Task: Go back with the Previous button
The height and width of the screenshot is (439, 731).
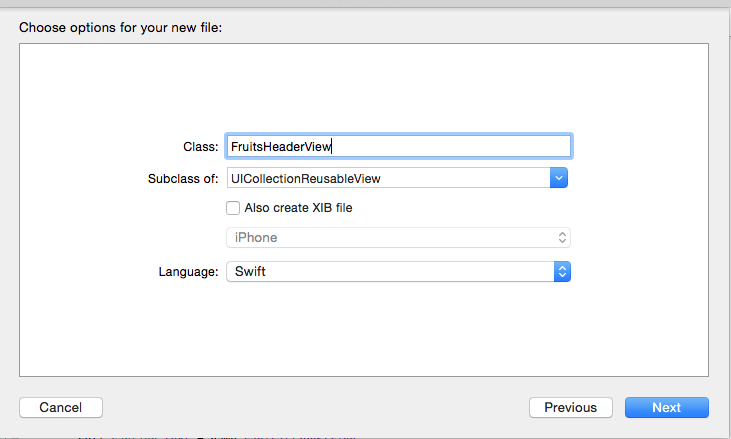Action: pyautogui.click(x=571, y=407)
